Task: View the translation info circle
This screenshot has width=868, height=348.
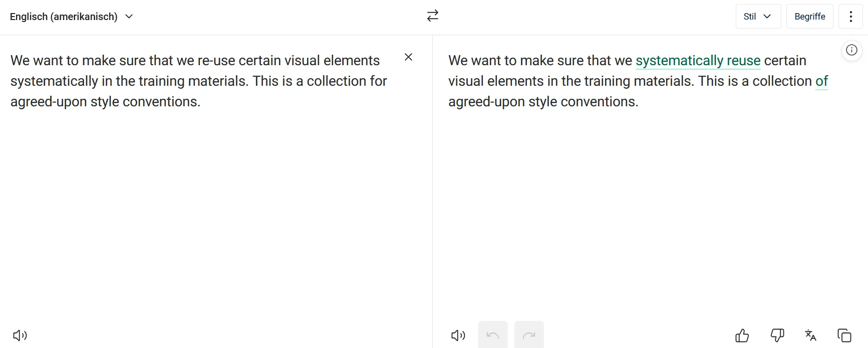Action: pos(851,50)
